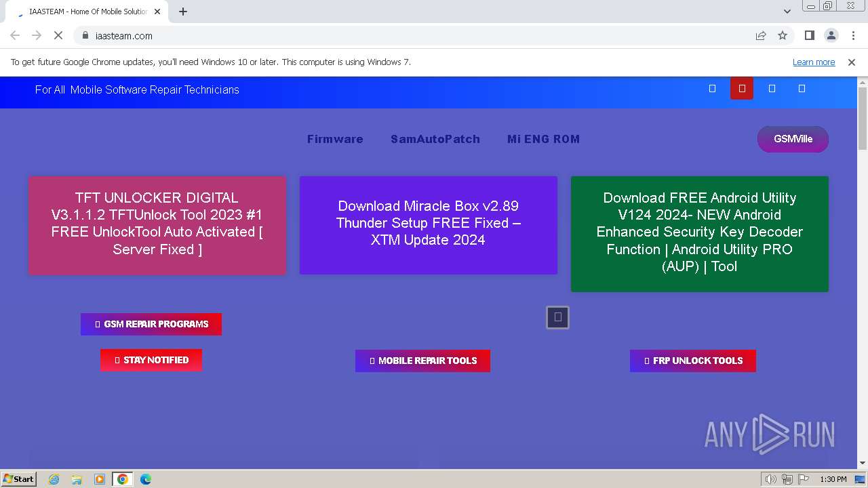Close the IAASTEAM tab
This screenshot has width=868, height=488.
[x=157, y=12]
